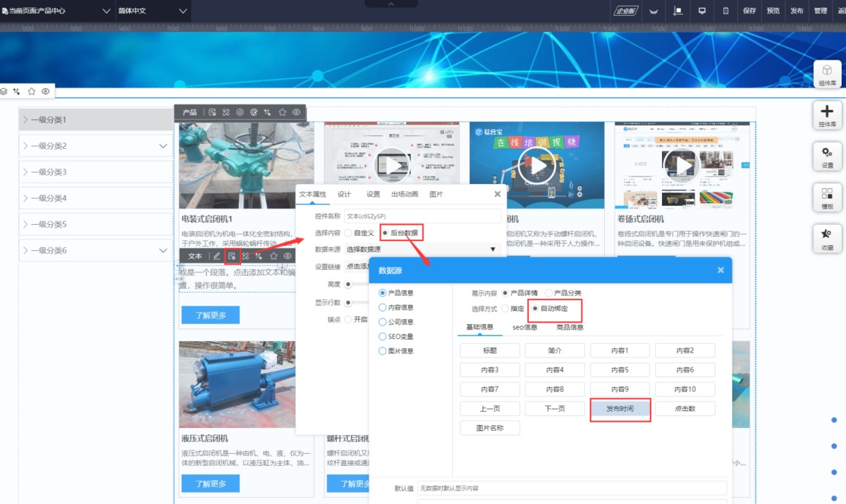This screenshot has height=504, width=846.
Task: Expand the 一级分类2 category chevron
Action: (x=163, y=146)
